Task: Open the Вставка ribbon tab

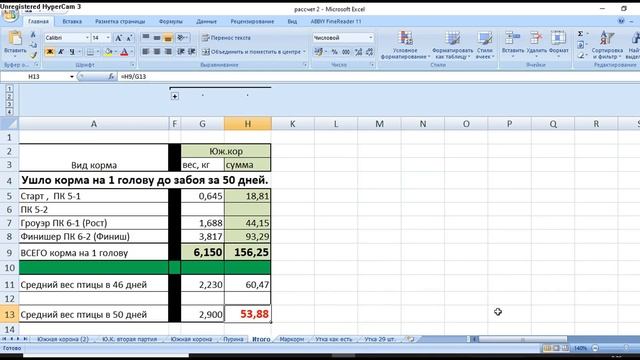Action: (x=72, y=21)
